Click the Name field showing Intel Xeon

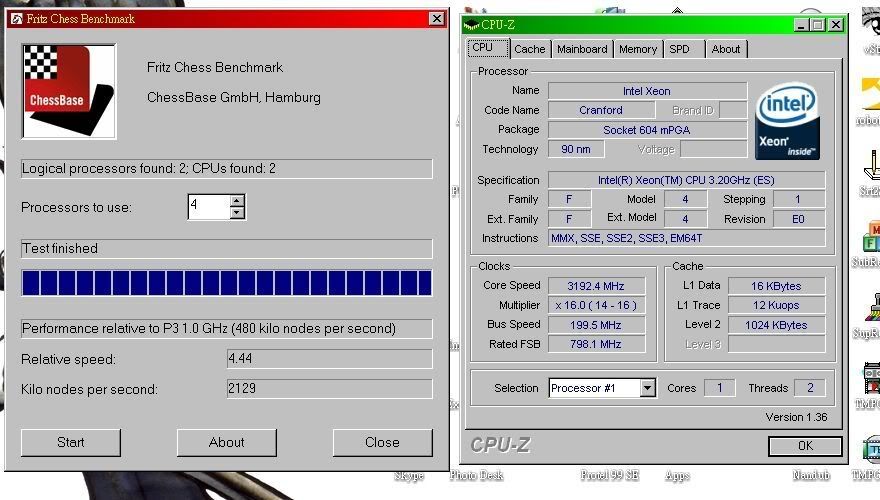(647, 91)
